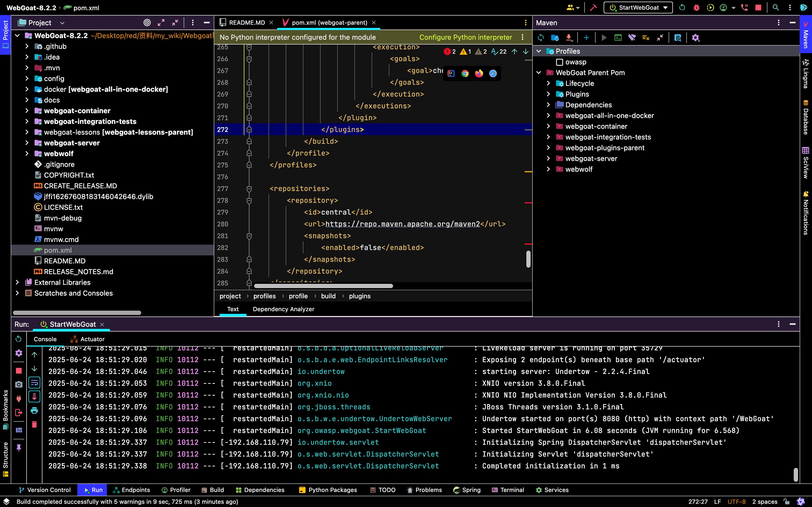The width and height of the screenshot is (812, 507).
Task: Open the Dependency Analyzer tab
Action: (283, 309)
